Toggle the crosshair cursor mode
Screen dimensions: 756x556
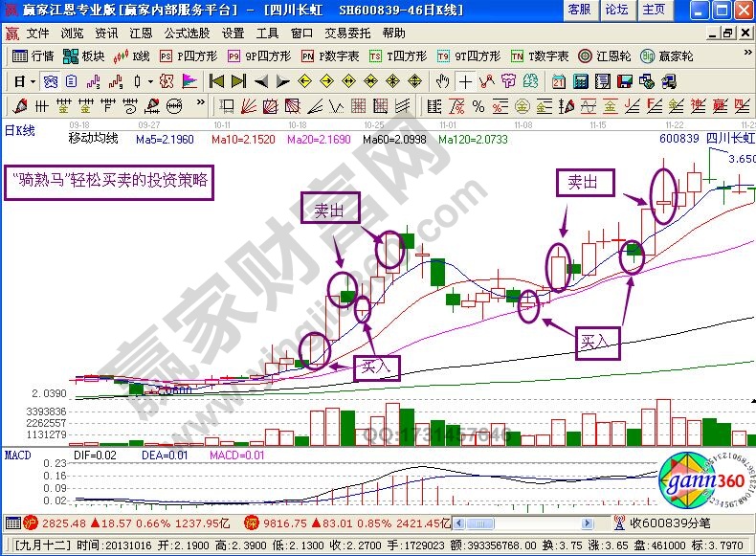[465, 81]
